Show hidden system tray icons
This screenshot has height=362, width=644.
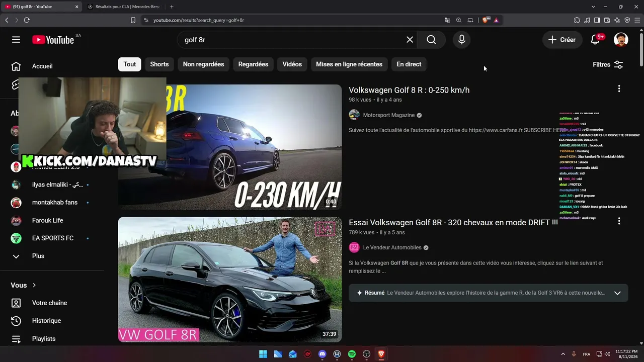pos(562,354)
